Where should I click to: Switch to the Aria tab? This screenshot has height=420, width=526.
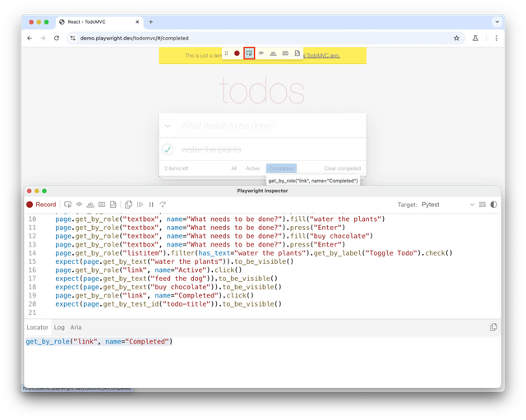(76, 327)
